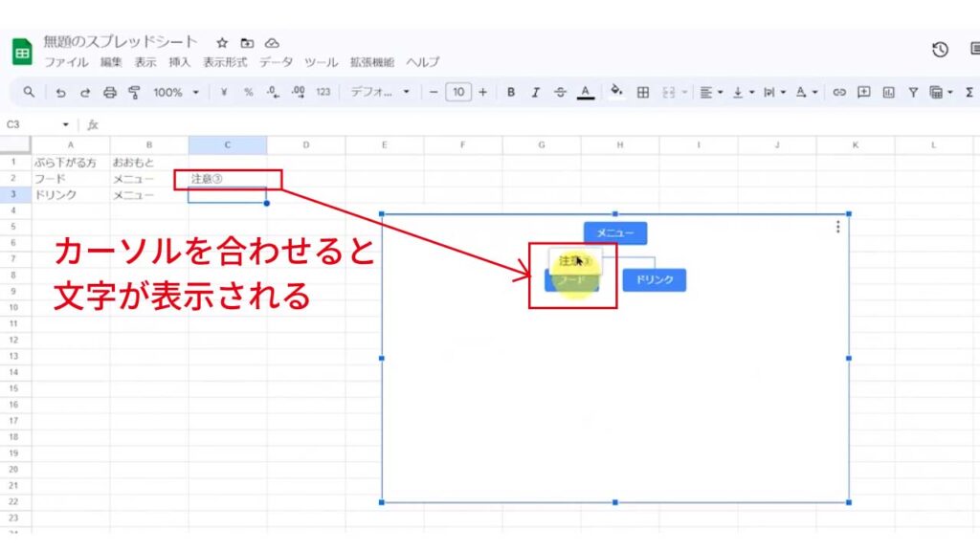
Task: Select cell A1 ぶら下がる方
Action: [71, 163]
